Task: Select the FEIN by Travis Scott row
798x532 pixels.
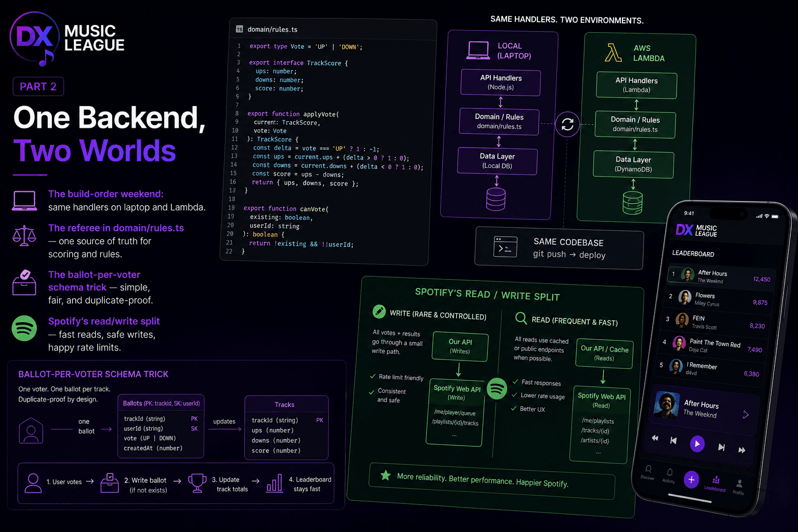Action: 716,322
